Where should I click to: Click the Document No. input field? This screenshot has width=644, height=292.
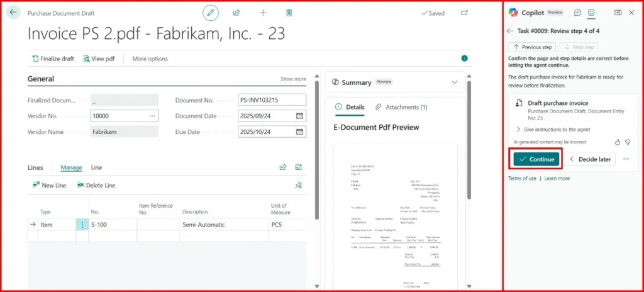(272, 100)
